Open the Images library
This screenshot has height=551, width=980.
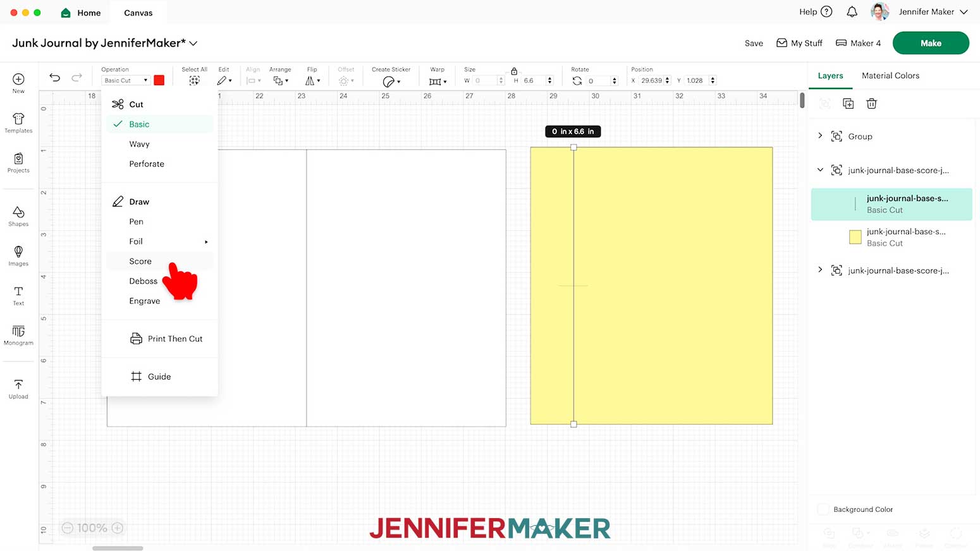[x=18, y=251]
